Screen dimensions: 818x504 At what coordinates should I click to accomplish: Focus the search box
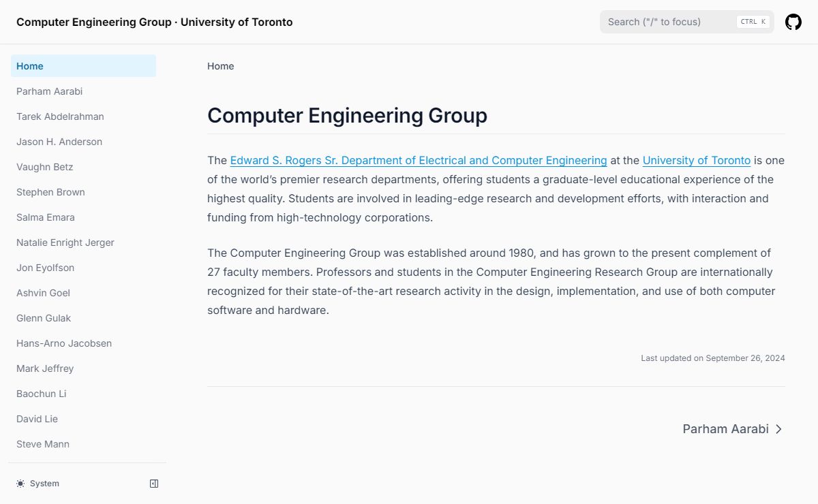[x=687, y=22]
